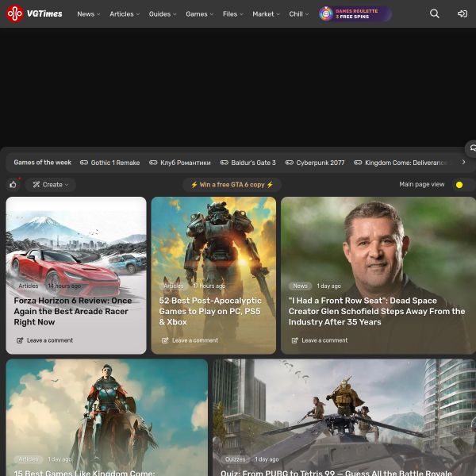Click gamepad icon beside Baldur's Gate 3
Screen dimensions: 476x476
pyautogui.click(x=225, y=163)
